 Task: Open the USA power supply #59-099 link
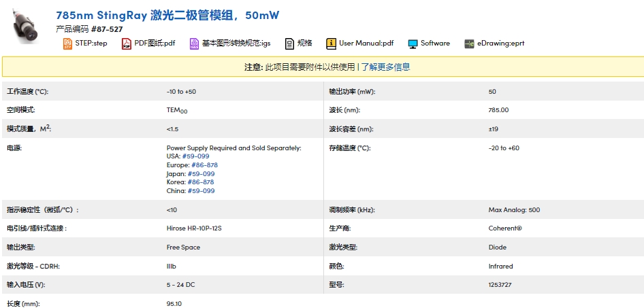(x=195, y=156)
